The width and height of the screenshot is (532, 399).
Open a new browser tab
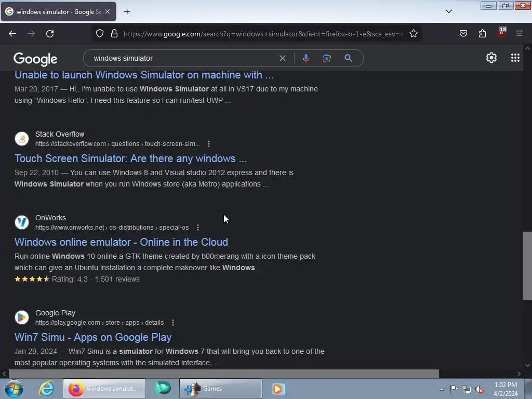(127, 12)
